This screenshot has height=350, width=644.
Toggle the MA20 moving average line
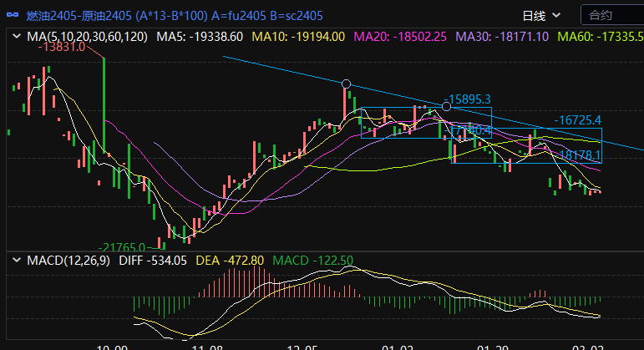[400, 37]
